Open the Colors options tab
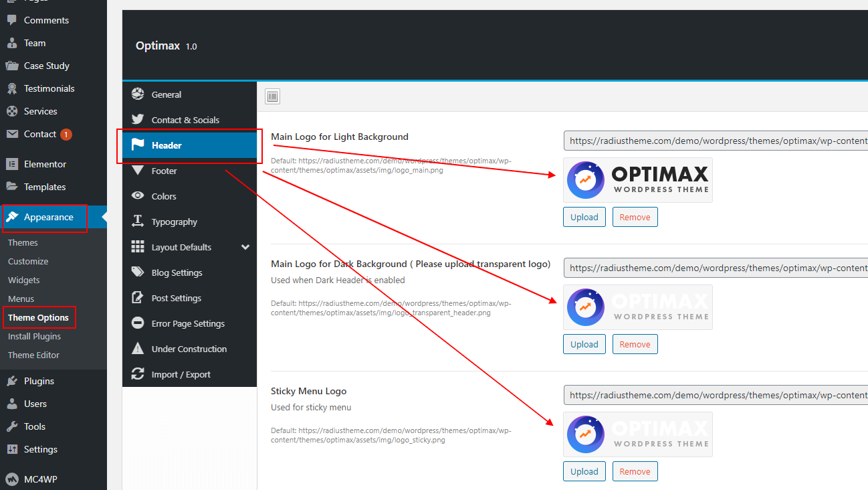This screenshot has height=490, width=868. click(x=189, y=196)
